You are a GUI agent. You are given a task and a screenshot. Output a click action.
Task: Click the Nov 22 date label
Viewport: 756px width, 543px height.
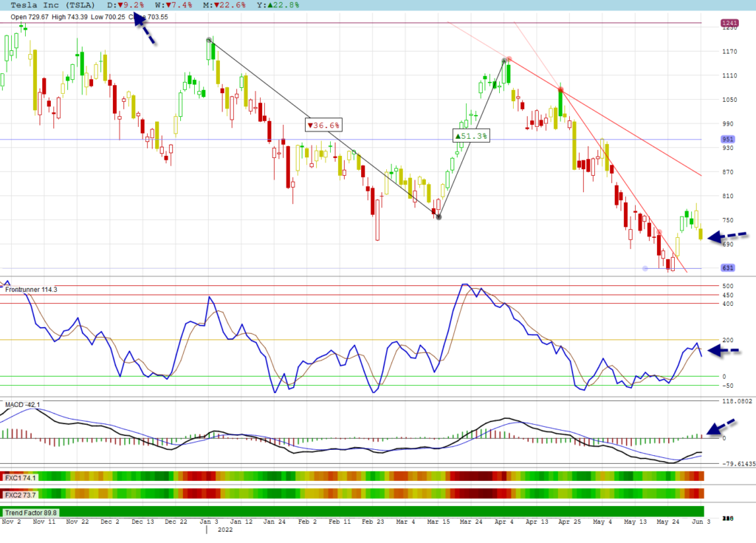pyautogui.click(x=77, y=522)
